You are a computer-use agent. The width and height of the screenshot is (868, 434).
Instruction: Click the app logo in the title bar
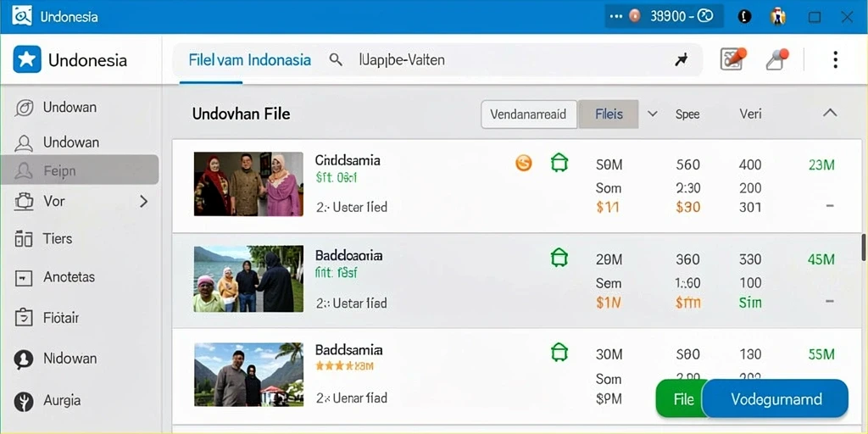(21, 15)
